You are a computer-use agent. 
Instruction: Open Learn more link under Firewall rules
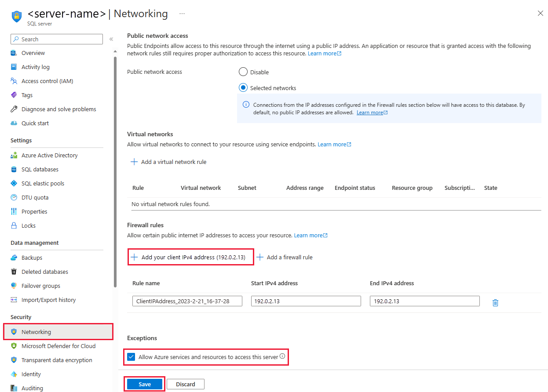(311, 235)
